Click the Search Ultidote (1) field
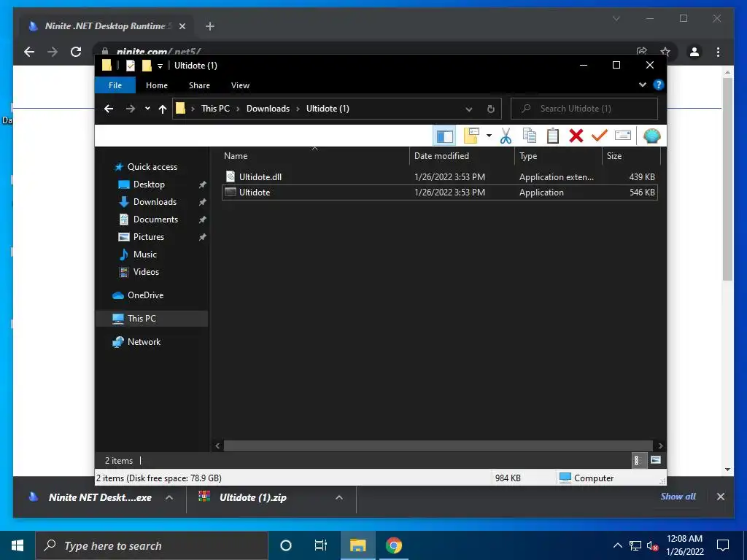The height and width of the screenshot is (560, 747). point(584,109)
